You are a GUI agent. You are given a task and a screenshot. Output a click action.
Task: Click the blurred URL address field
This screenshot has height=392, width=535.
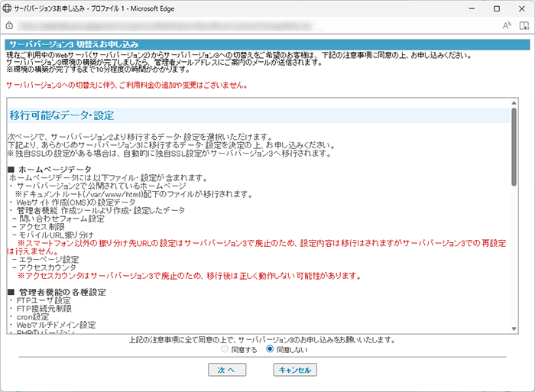click(229, 24)
